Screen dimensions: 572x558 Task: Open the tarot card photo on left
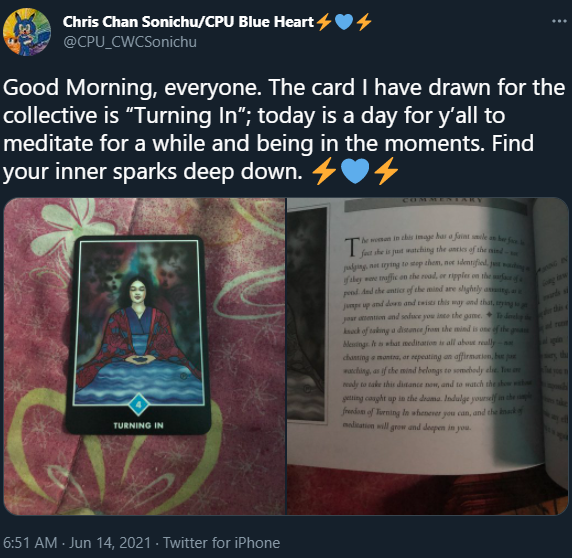(x=144, y=356)
